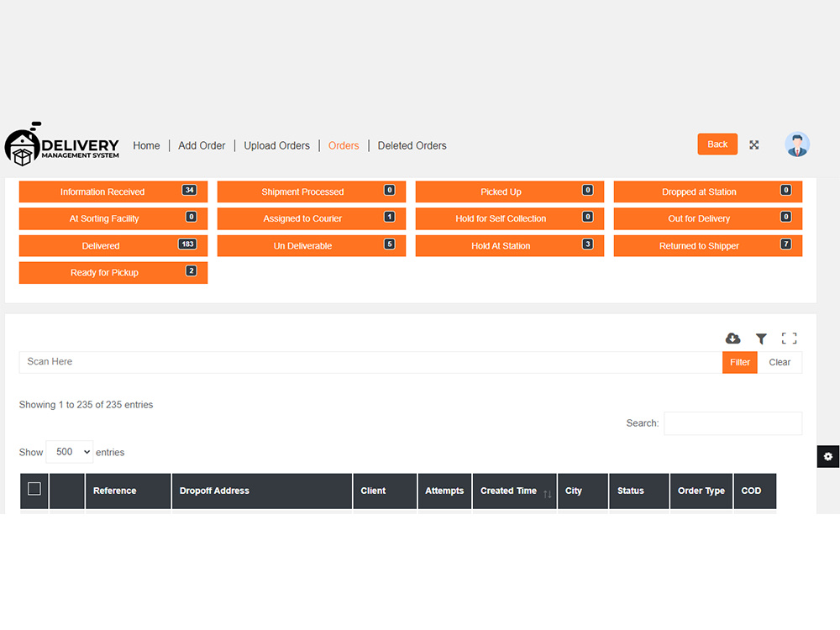Viewport: 840px width, 630px height.
Task: Open the user profile avatar
Action: (797, 144)
